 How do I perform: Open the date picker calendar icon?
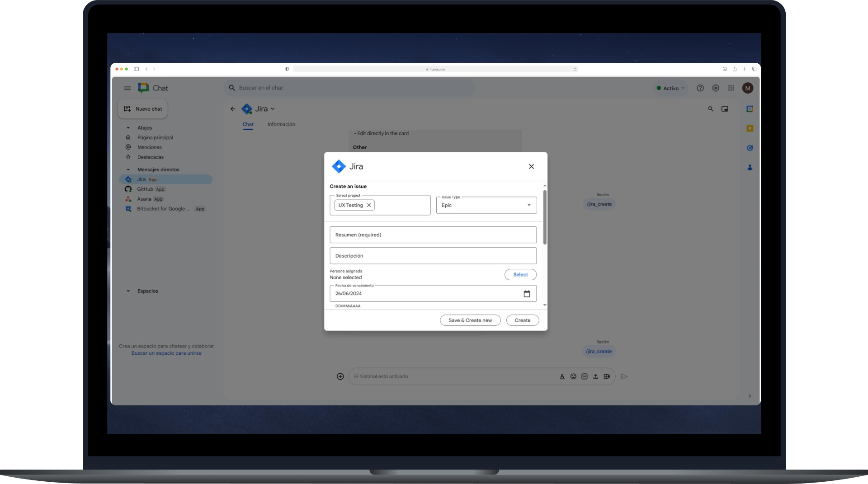coord(527,294)
